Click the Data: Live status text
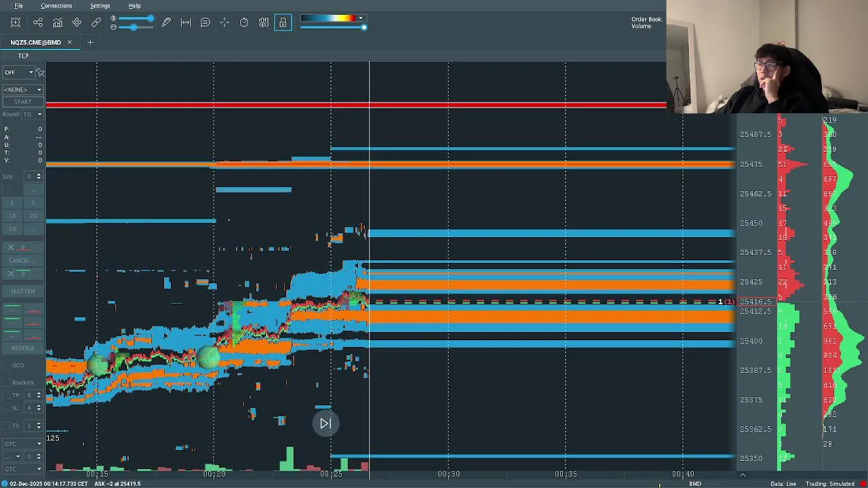This screenshot has height=488, width=868. pyautogui.click(x=783, y=484)
